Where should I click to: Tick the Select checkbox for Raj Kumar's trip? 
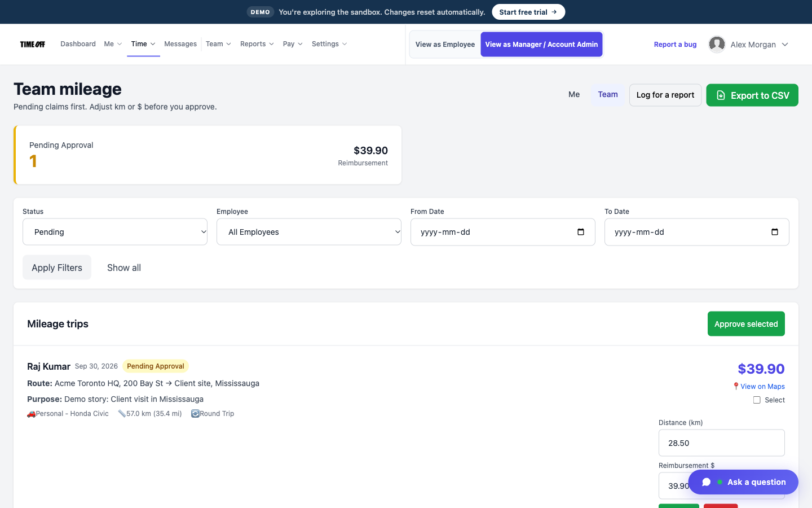point(757,400)
